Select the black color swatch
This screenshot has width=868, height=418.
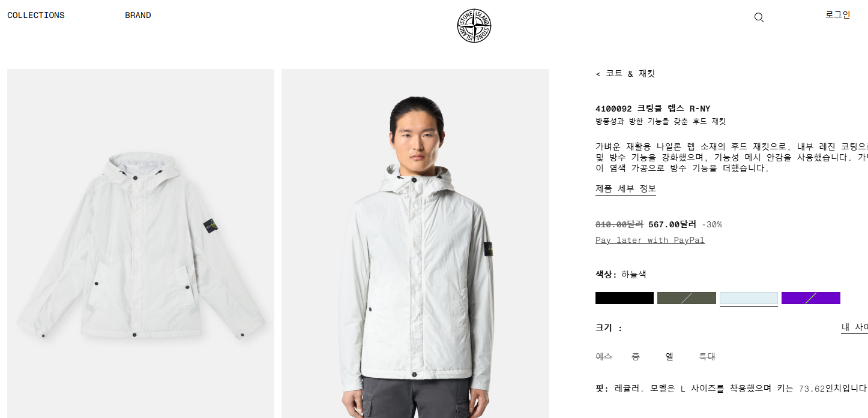tap(624, 298)
